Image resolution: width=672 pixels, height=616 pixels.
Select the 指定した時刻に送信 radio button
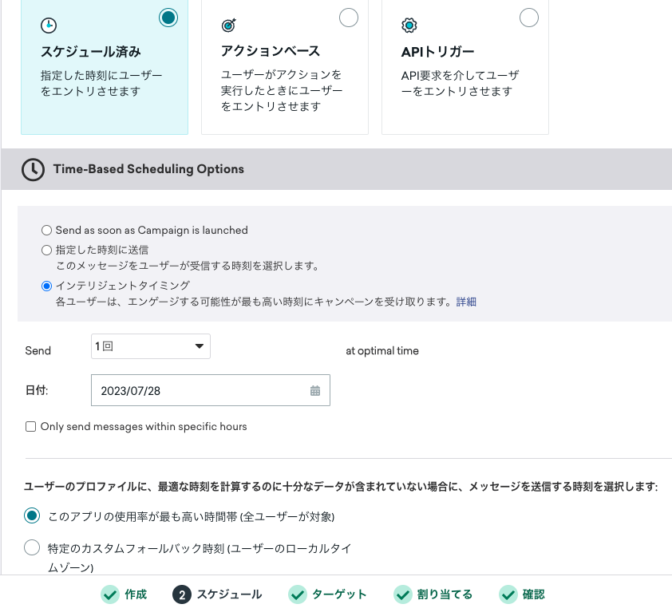click(46, 250)
